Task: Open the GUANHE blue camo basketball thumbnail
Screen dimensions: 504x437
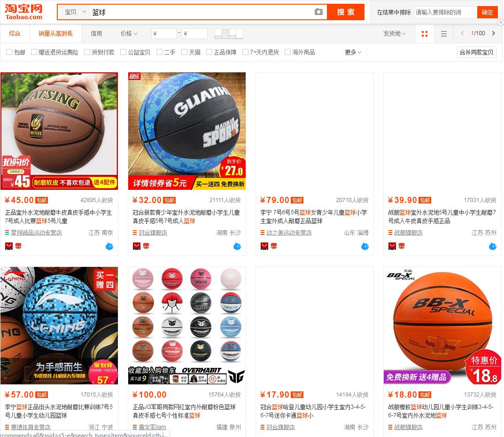Action: pos(187,131)
